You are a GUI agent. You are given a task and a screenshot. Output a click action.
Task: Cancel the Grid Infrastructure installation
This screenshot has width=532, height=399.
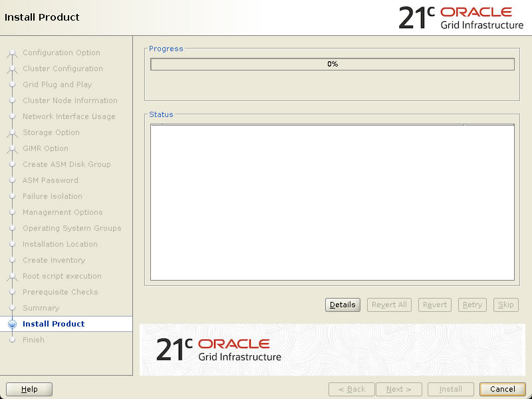pos(503,389)
